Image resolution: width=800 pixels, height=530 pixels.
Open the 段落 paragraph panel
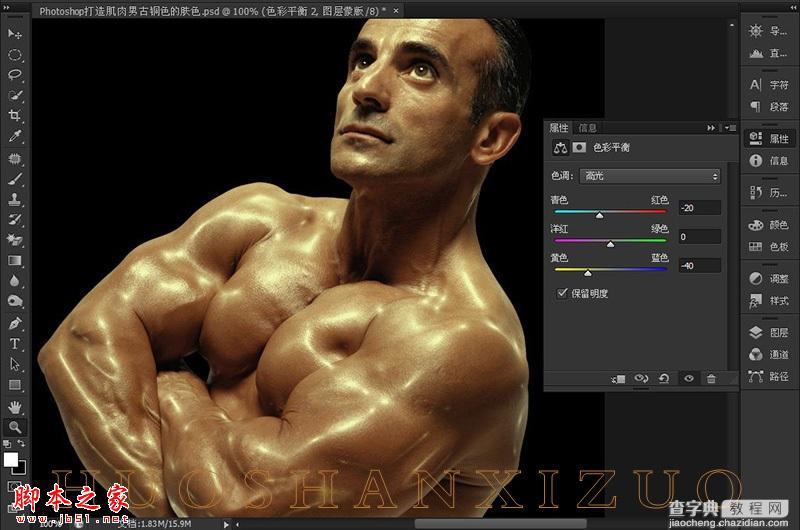[769, 107]
